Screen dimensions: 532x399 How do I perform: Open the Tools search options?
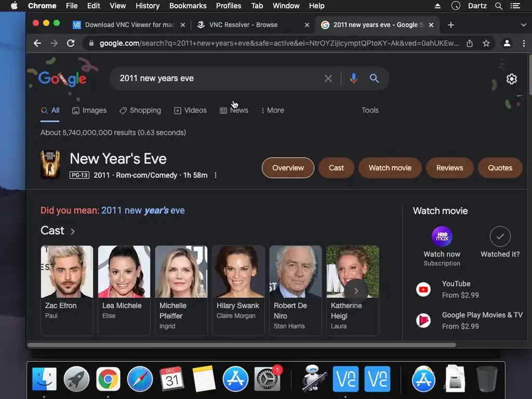pyautogui.click(x=370, y=110)
